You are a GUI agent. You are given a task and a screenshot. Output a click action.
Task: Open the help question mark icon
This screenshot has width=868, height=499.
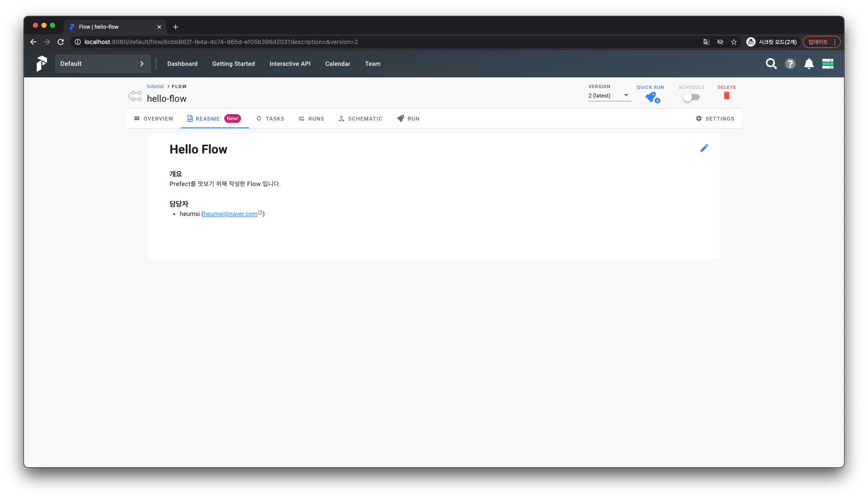click(790, 64)
